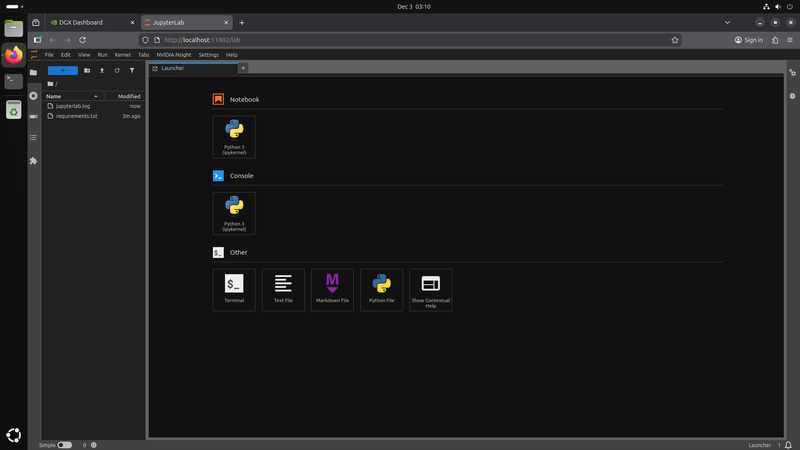Open Table of Contents sidebar panel
The image size is (800, 450).
tap(34, 138)
